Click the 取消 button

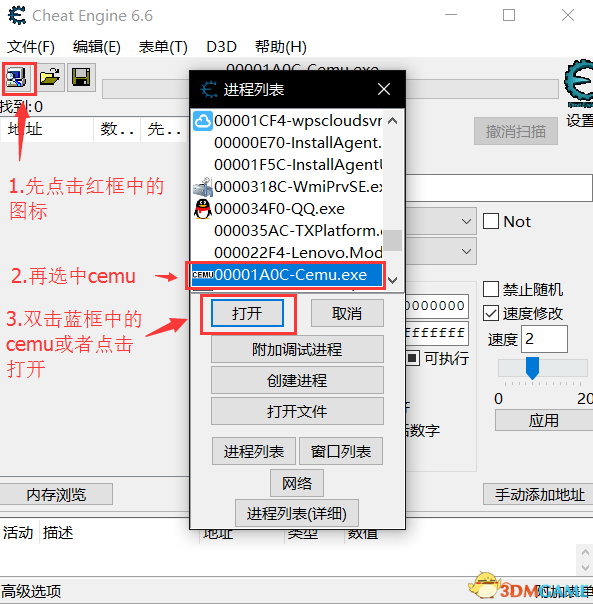point(347,313)
